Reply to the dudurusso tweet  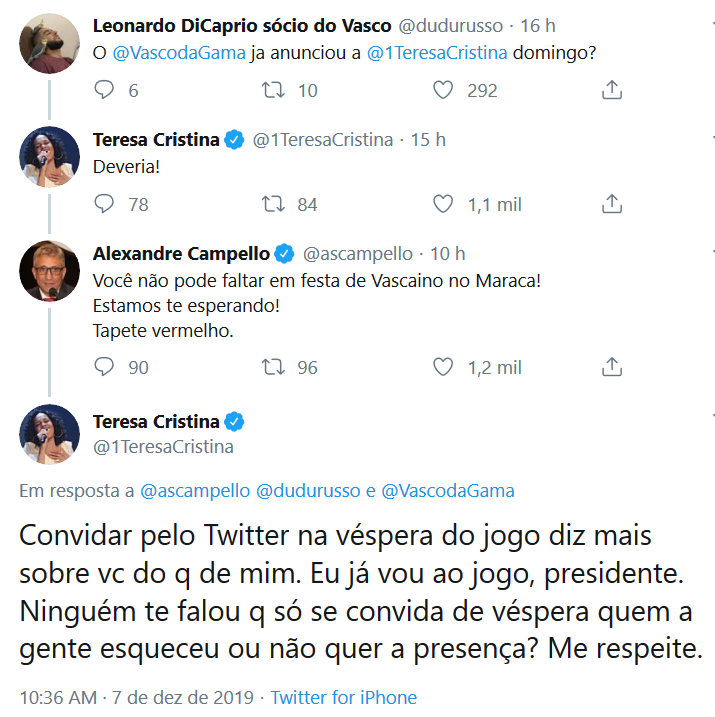[x=105, y=90]
